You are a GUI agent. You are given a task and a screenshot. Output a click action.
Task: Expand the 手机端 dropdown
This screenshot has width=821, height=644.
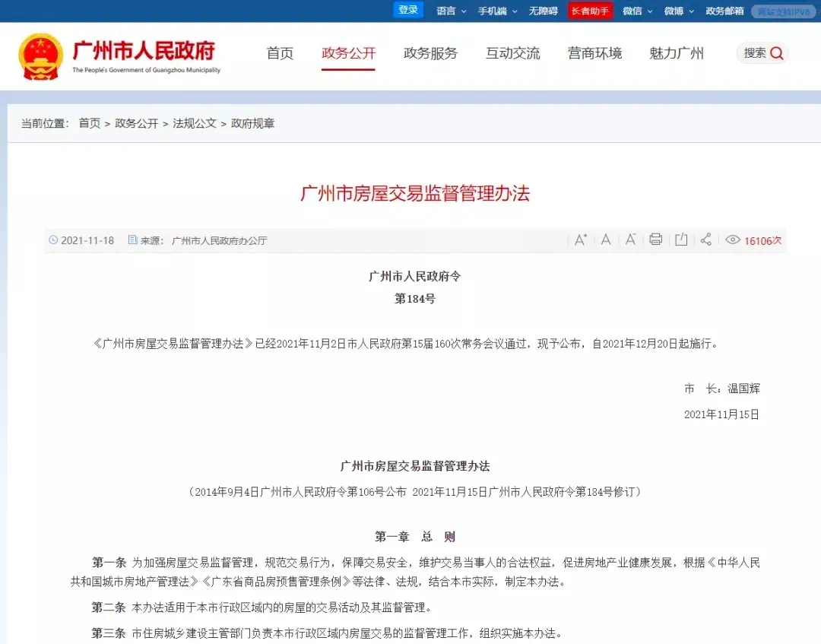pos(497,11)
